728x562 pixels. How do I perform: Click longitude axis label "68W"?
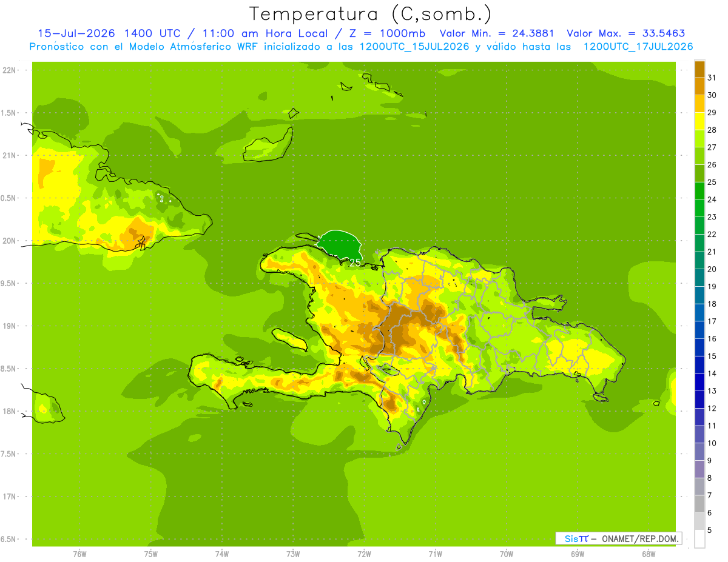pyautogui.click(x=649, y=554)
